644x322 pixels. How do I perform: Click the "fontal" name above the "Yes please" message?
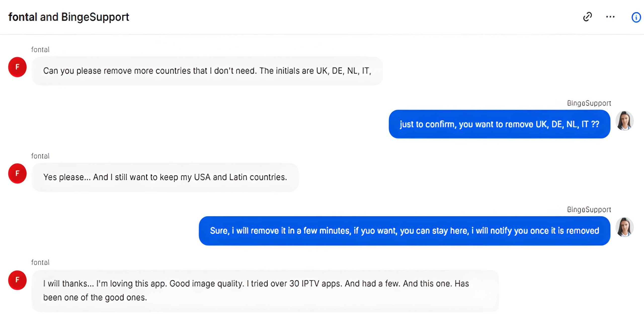tap(40, 156)
